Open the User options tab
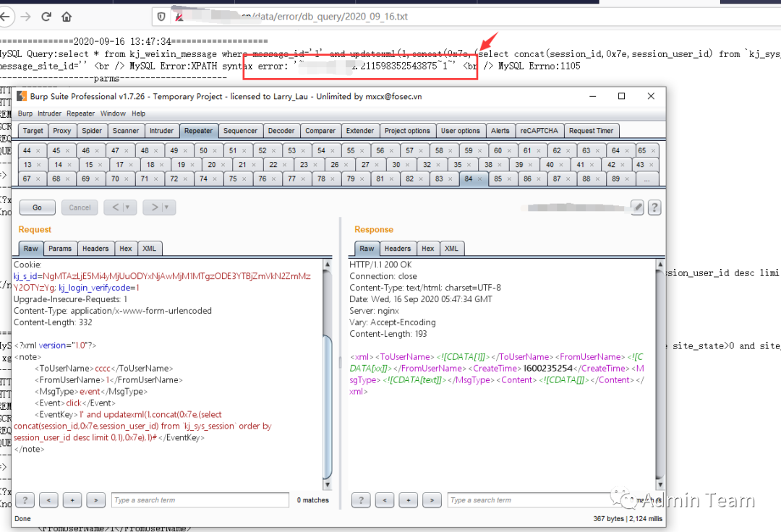This screenshot has width=781, height=532. pos(460,130)
